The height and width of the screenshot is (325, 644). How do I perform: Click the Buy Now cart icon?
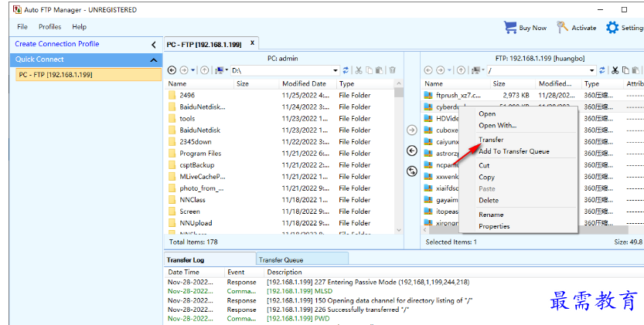(x=510, y=28)
